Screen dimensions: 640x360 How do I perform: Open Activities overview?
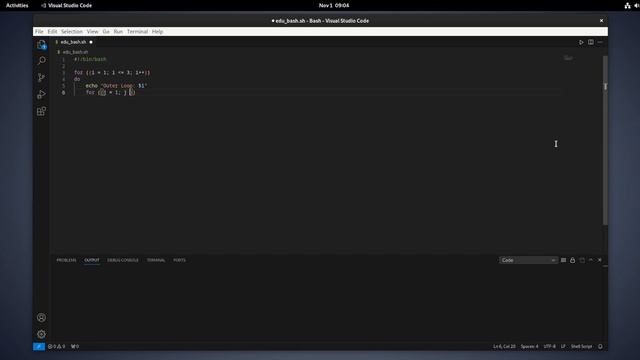click(17, 5)
